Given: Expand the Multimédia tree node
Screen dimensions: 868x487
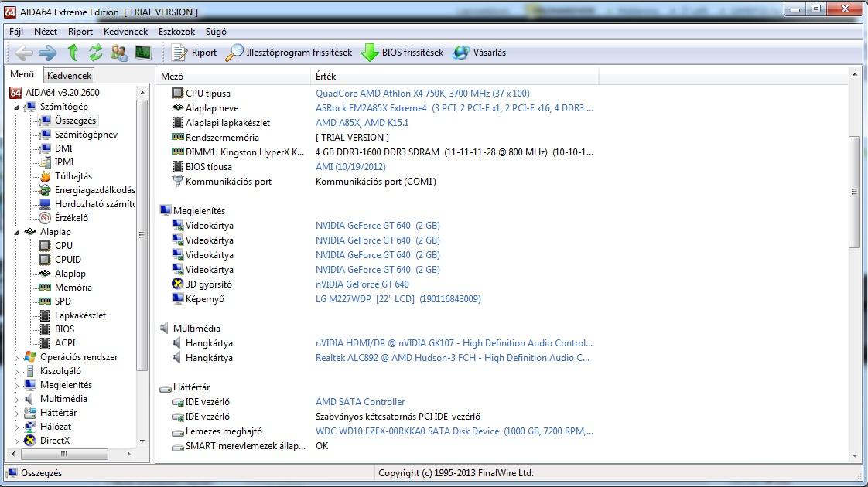Looking at the screenshot, I should (x=16, y=399).
